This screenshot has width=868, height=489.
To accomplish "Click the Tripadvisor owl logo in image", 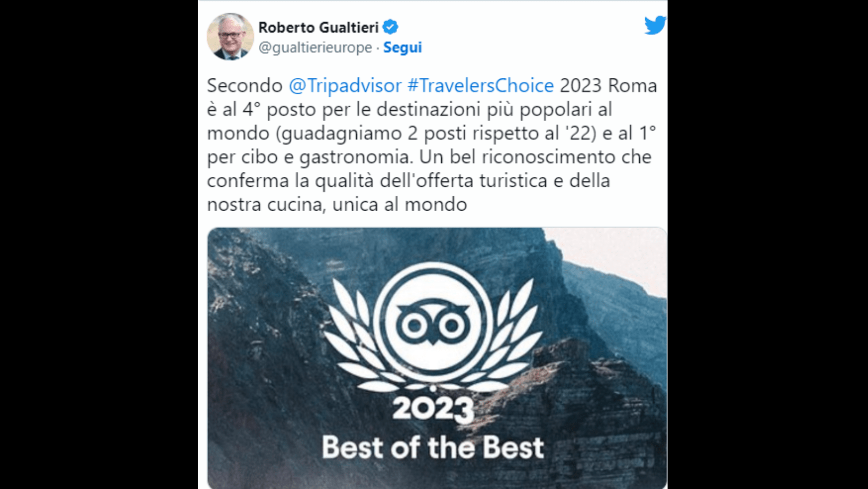I will click(x=433, y=323).
